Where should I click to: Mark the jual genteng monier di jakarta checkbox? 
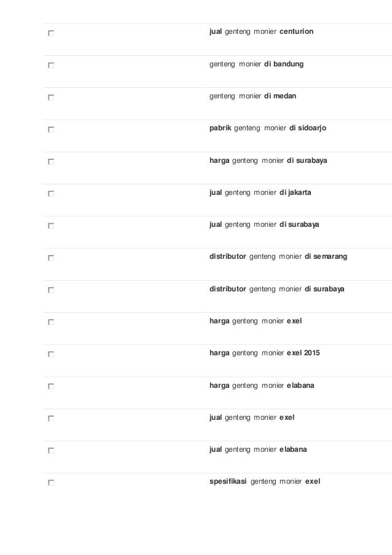click(x=50, y=194)
